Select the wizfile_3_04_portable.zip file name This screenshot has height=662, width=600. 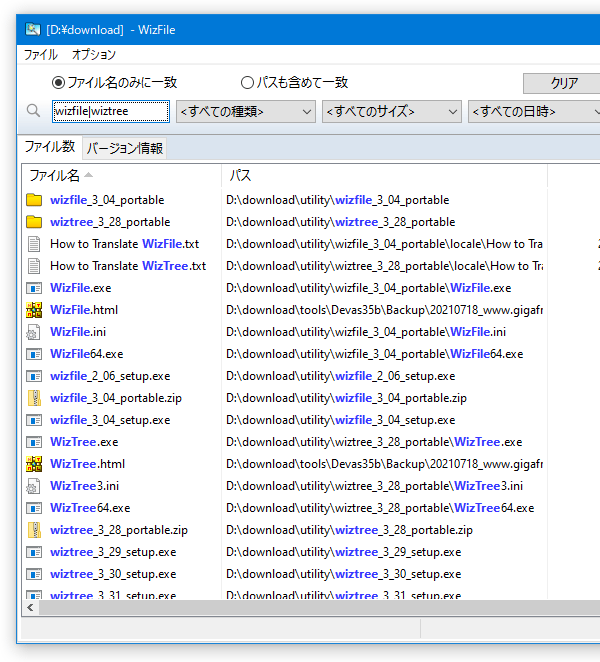click(x=116, y=398)
